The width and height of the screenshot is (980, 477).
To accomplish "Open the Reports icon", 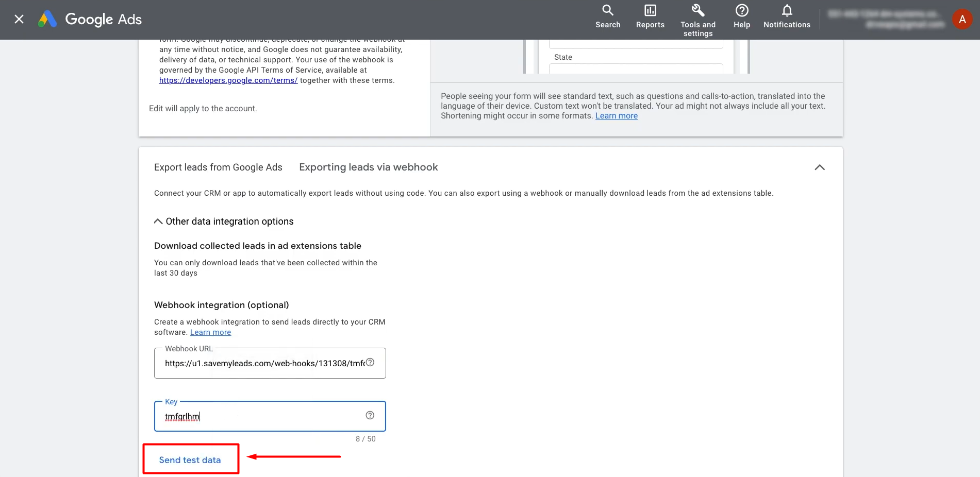I will (x=650, y=10).
